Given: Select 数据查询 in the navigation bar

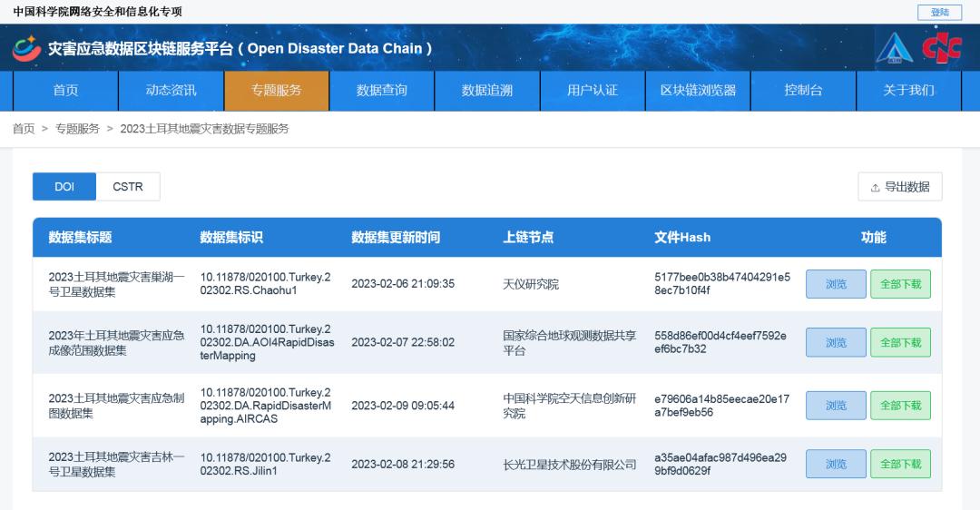Looking at the screenshot, I should pyautogui.click(x=382, y=91).
